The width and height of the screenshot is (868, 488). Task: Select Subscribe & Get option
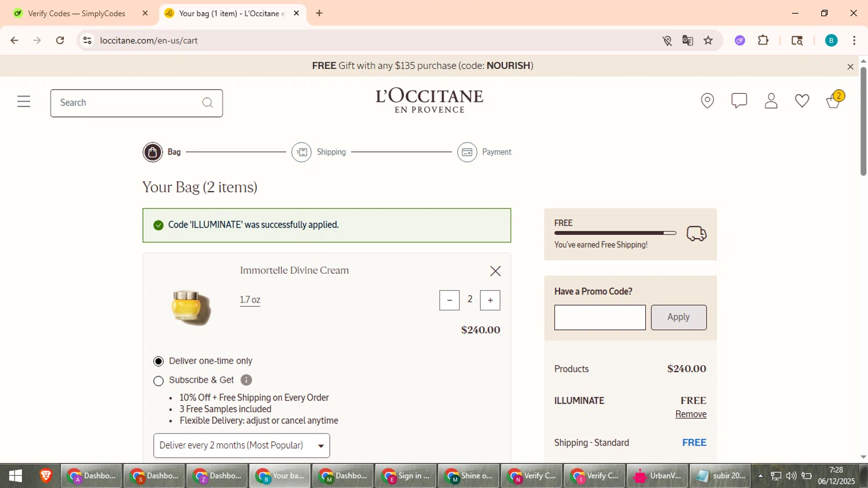click(x=159, y=381)
